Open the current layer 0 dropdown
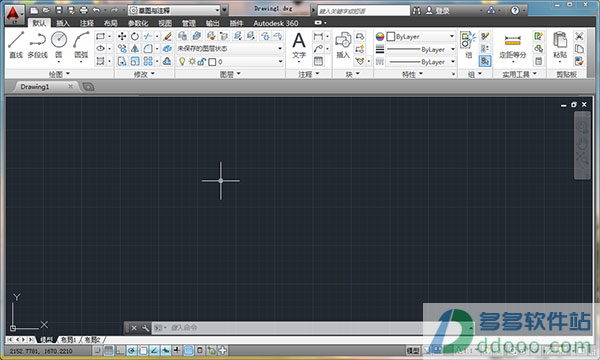Image resolution: width=600 pixels, height=360 pixels. point(230,61)
